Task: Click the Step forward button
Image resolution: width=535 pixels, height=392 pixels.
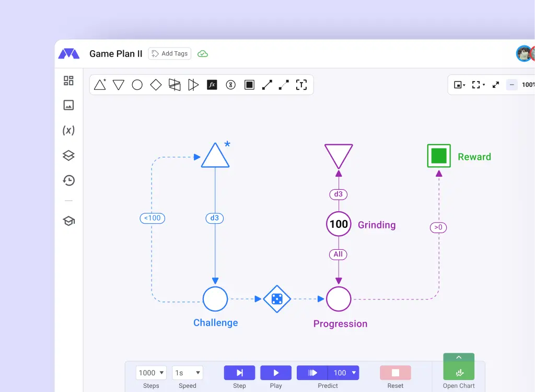Action: pos(239,373)
